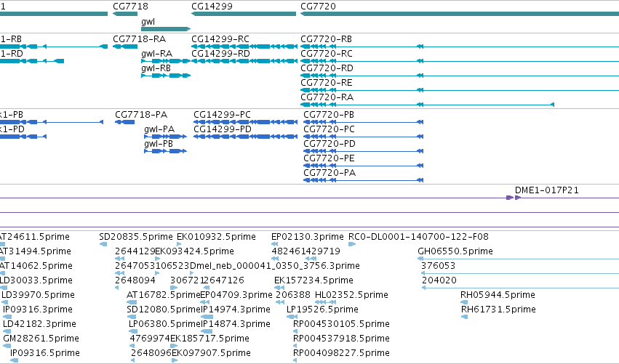The image size is (619, 364).
Task: Select feature 206388
Action: (293, 295)
